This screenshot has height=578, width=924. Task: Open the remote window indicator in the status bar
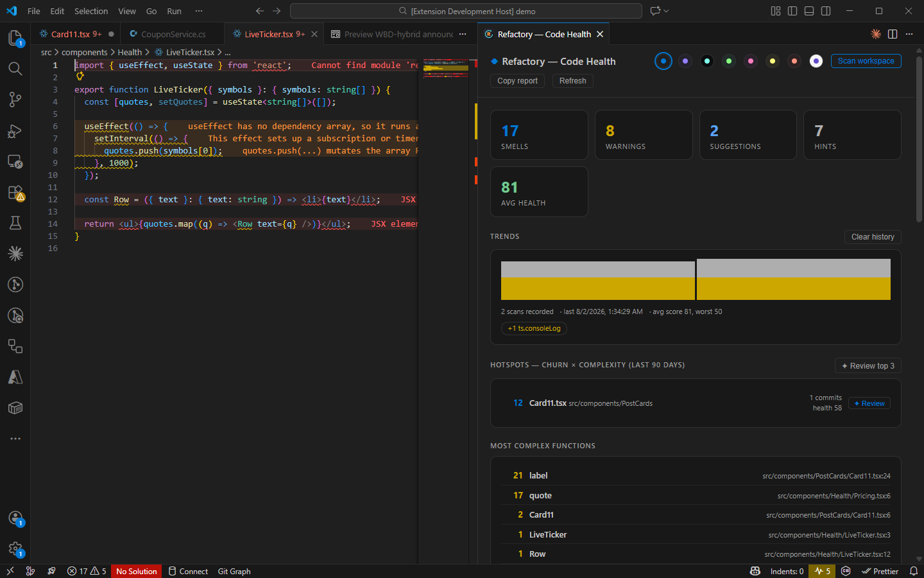10,571
